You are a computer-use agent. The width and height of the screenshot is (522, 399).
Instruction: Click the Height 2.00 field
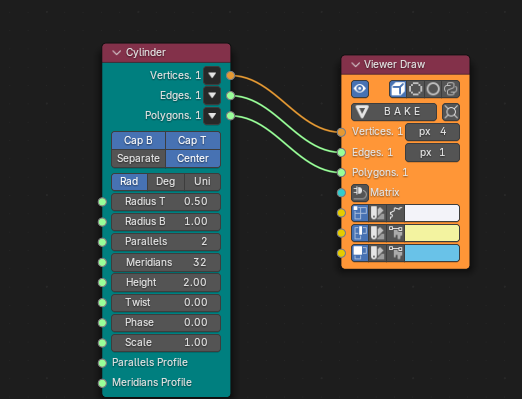point(166,283)
